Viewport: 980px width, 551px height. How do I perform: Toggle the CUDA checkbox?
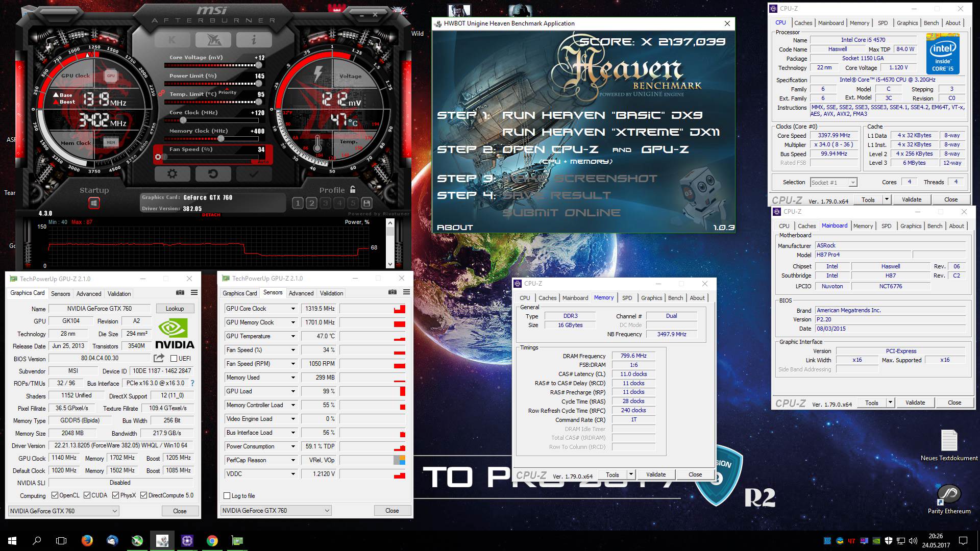[x=87, y=495]
